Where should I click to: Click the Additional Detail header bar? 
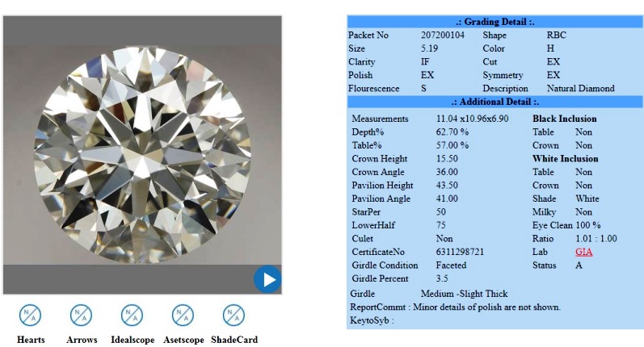494,102
